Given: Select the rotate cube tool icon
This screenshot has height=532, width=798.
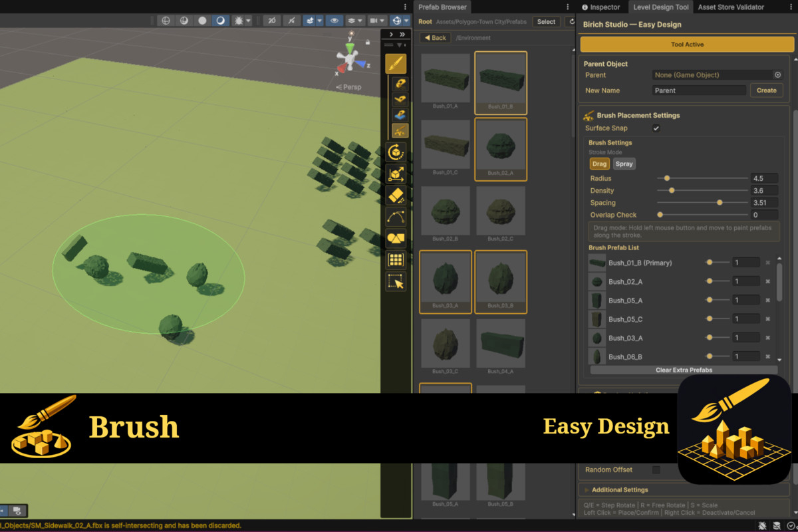Looking at the screenshot, I should coord(396,152).
